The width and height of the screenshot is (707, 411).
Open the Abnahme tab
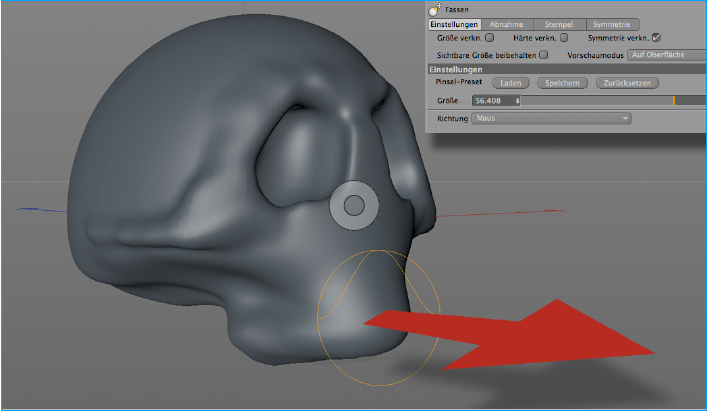click(506, 24)
